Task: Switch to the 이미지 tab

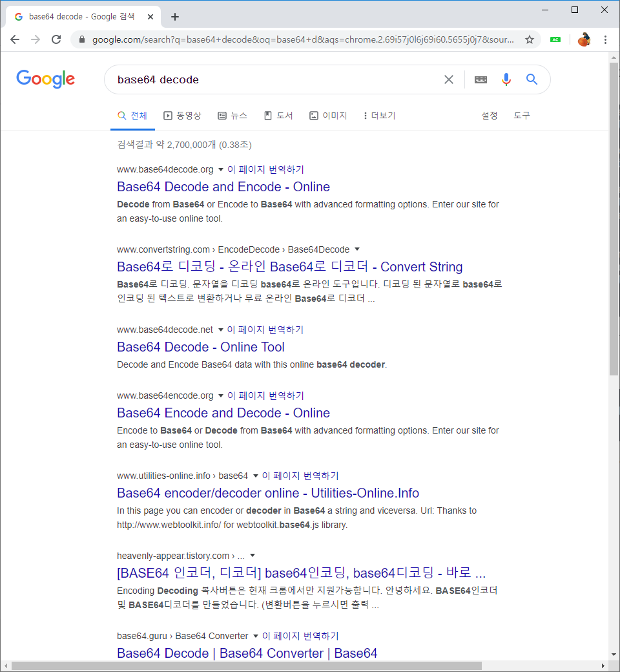Action: coord(328,116)
